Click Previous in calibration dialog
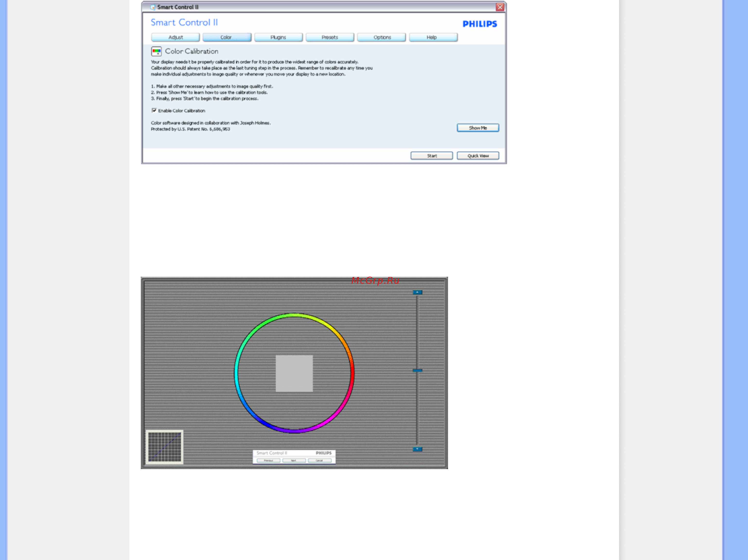This screenshot has width=748, height=560. [268, 460]
